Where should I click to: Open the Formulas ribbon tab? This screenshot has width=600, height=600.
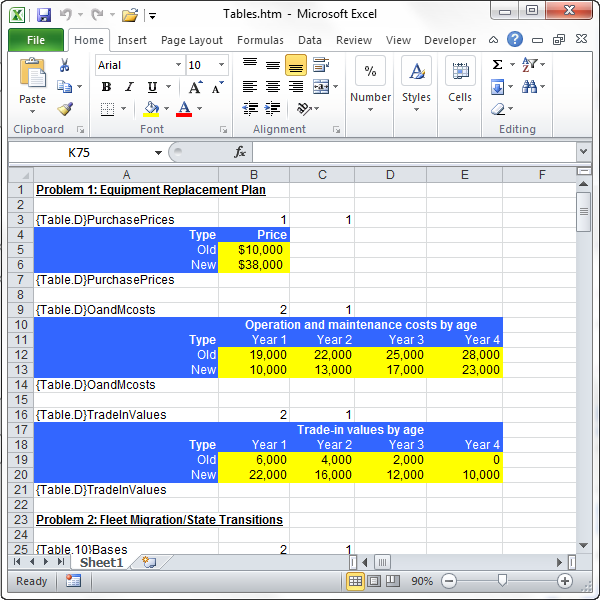point(260,40)
